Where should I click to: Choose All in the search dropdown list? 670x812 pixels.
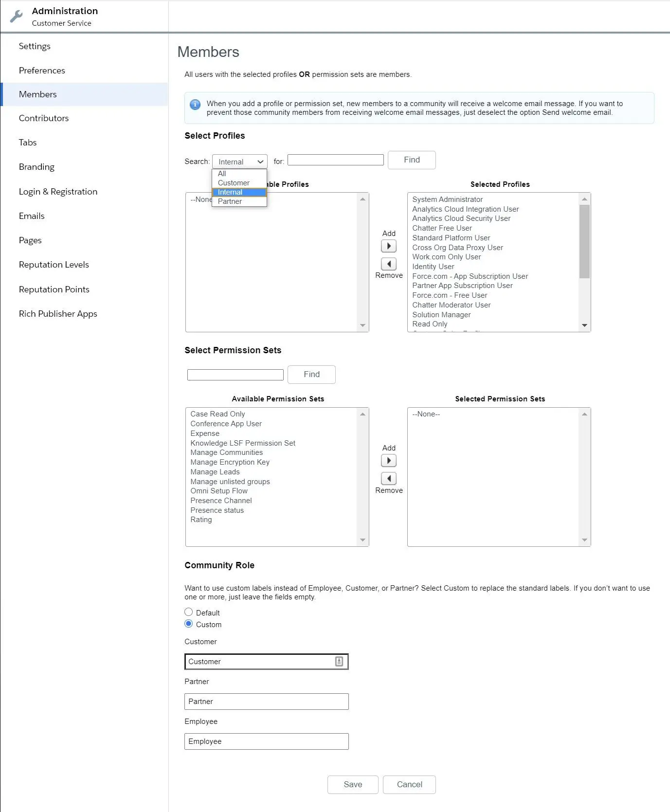tap(239, 174)
